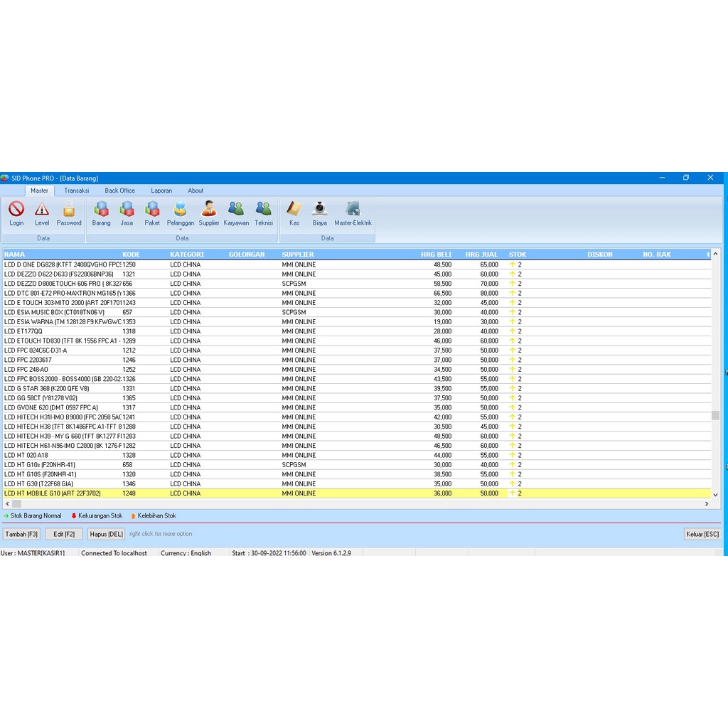The width and height of the screenshot is (728, 728).
Task: Select row LCD D ONE DG828
Action: [x=357, y=264]
